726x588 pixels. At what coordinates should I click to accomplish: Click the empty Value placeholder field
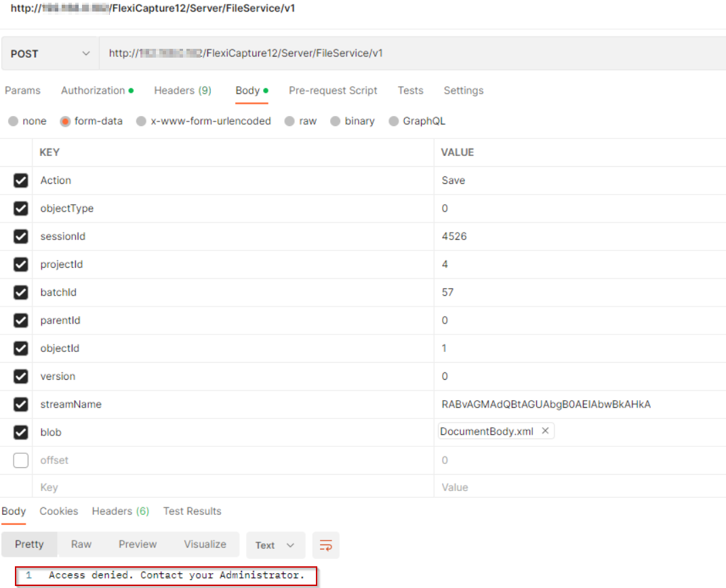click(x=580, y=488)
